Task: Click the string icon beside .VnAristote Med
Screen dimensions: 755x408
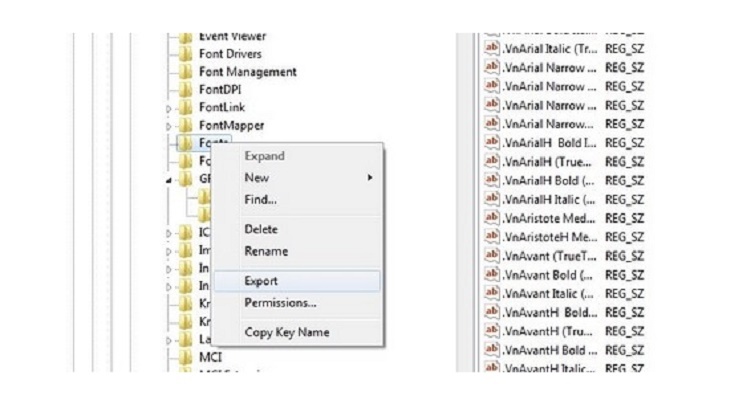Action: click(x=491, y=217)
